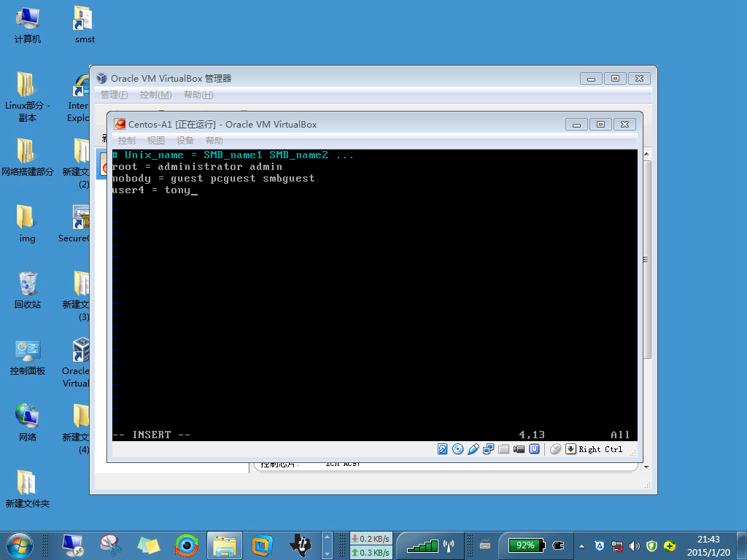Open the 帮助 menu in the Centos-A1 window
Screen dimensions: 747x560
click(214, 141)
